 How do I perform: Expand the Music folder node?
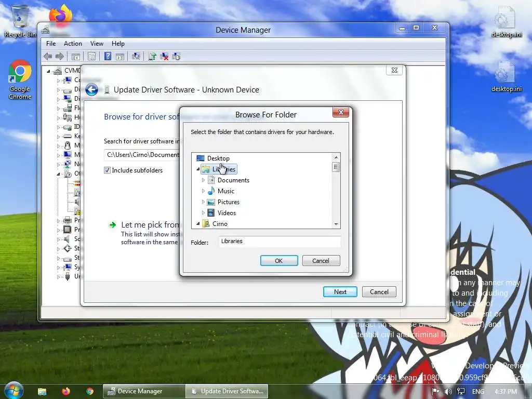[x=203, y=191]
